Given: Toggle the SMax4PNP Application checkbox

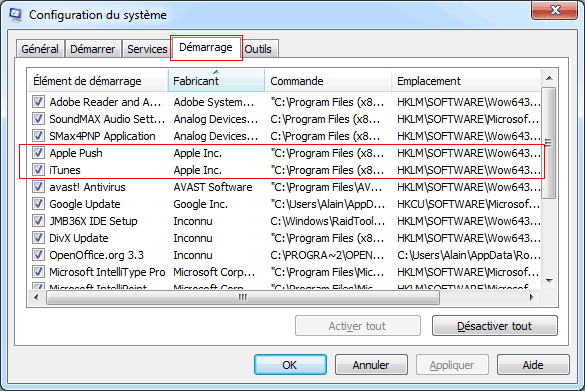Looking at the screenshot, I should [38, 136].
